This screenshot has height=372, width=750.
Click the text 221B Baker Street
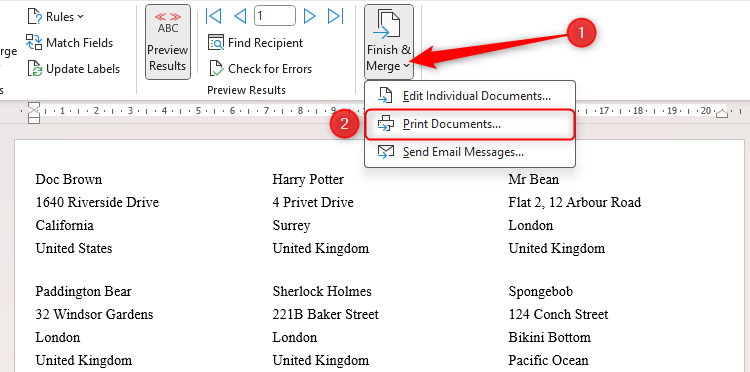tap(325, 314)
